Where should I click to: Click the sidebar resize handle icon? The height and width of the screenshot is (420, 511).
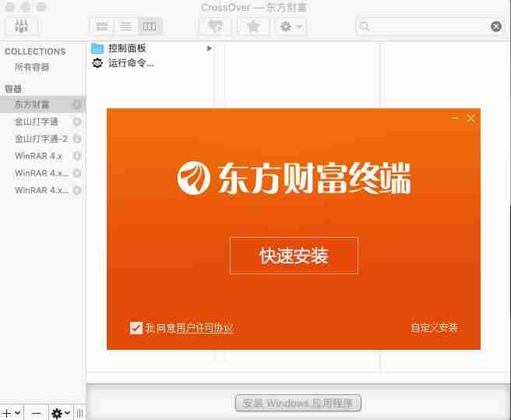[x=79, y=414]
